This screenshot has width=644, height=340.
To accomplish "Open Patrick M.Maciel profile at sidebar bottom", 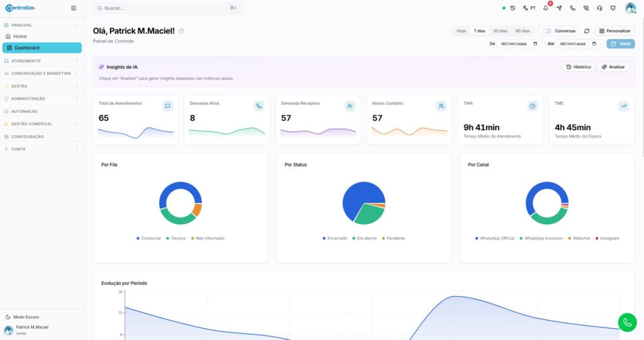I will click(42, 330).
